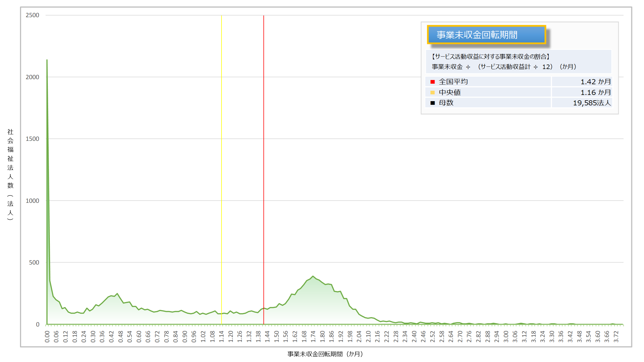Viewport: 644px width, 362px height.
Task: Click the y-axis label 1500
Action: coord(32,139)
